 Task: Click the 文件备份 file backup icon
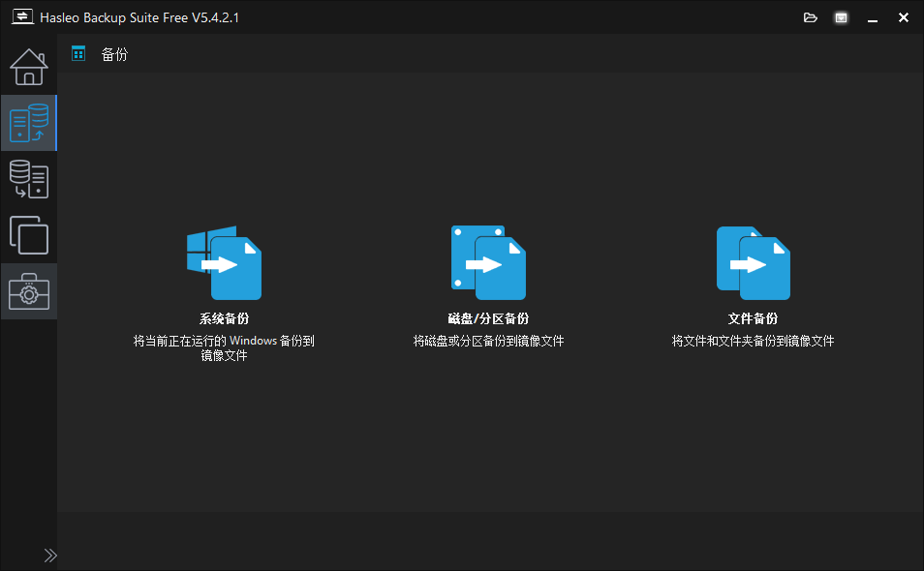click(x=754, y=262)
